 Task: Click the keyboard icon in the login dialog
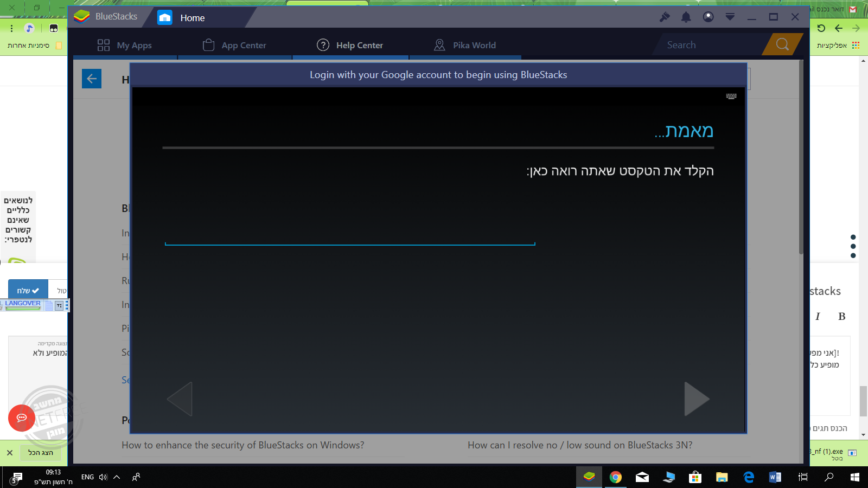pyautogui.click(x=731, y=97)
